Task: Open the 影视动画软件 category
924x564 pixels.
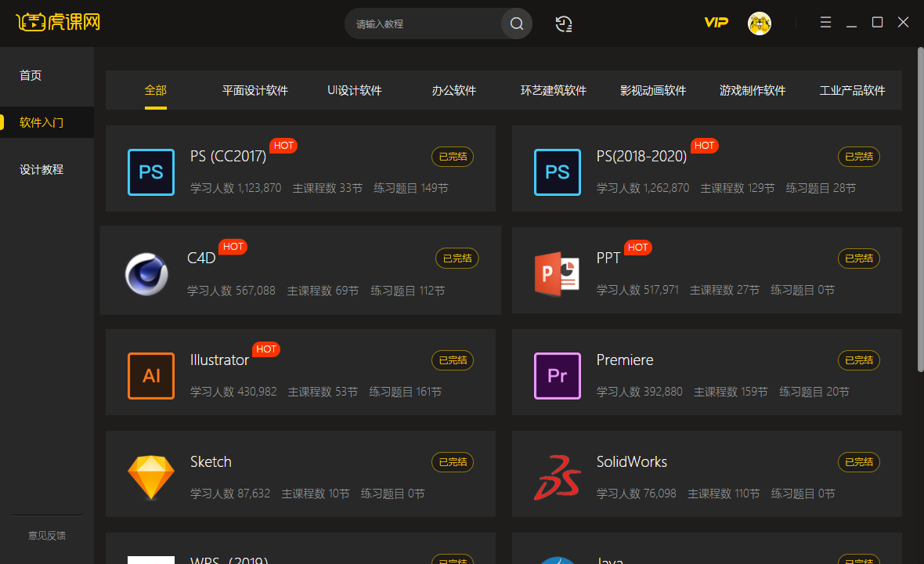Action: tap(653, 90)
